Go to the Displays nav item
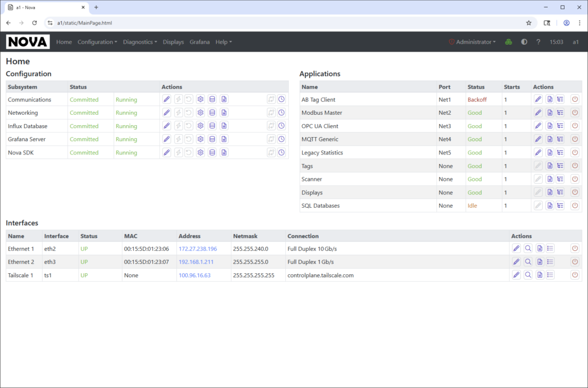Screen dimensions: 588x388 (x=173, y=42)
